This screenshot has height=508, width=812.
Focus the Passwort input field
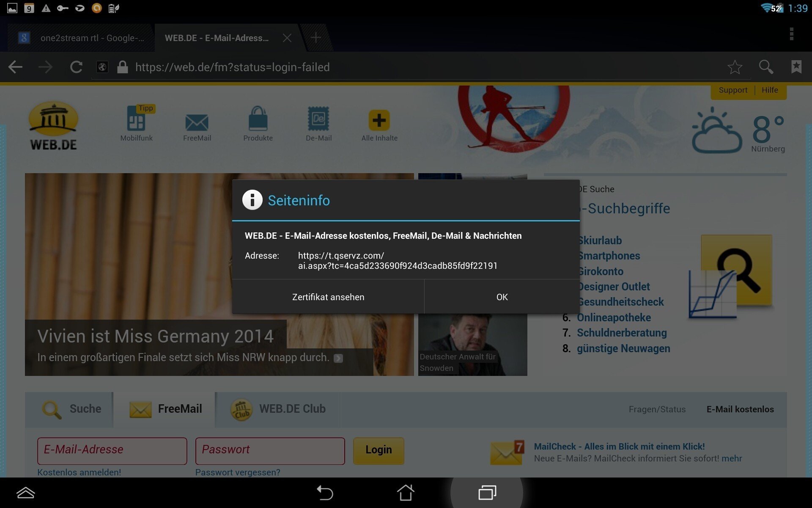tap(270, 451)
